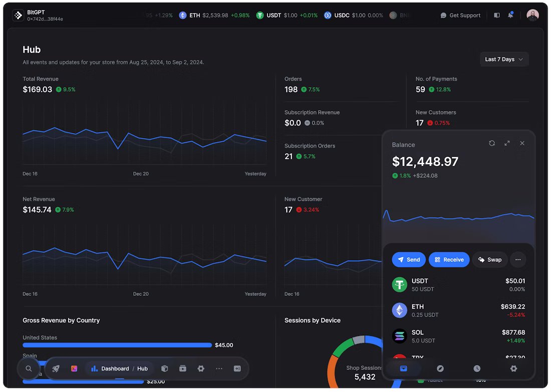The image size is (551, 392).
Task: Open the Dashboard breadcrumb
Action: [x=115, y=369]
